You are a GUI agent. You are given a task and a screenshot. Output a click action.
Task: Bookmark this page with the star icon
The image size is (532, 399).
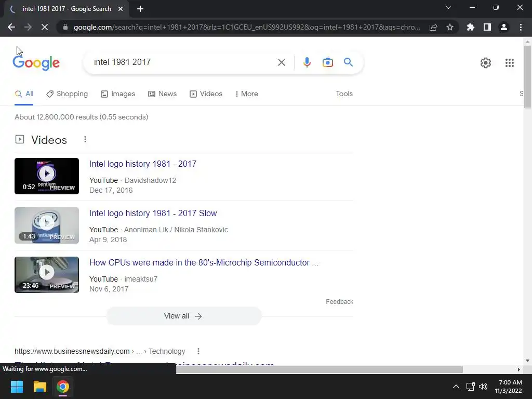pyautogui.click(x=450, y=27)
